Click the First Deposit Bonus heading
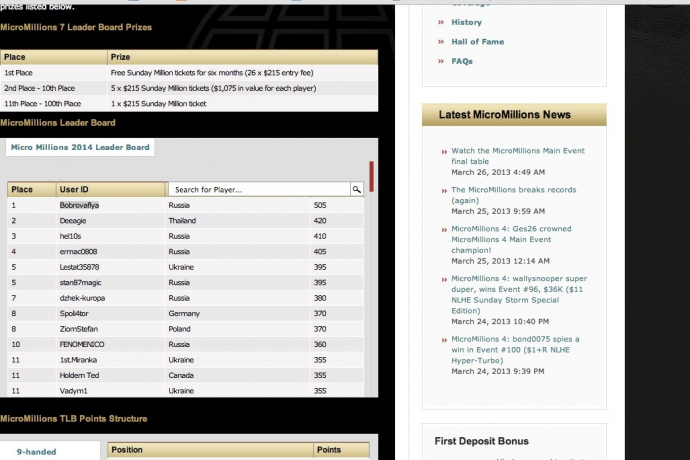This screenshot has width=690, height=460. [481, 441]
